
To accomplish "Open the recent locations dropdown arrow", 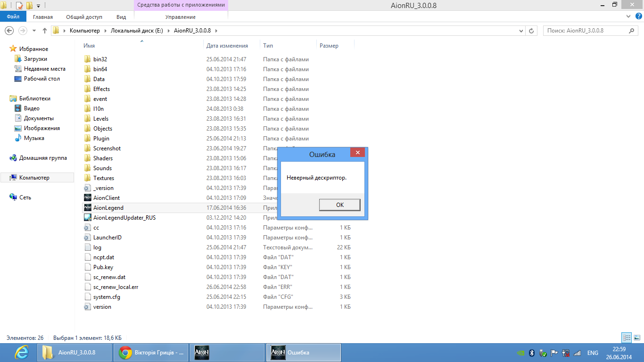I will pos(34,31).
